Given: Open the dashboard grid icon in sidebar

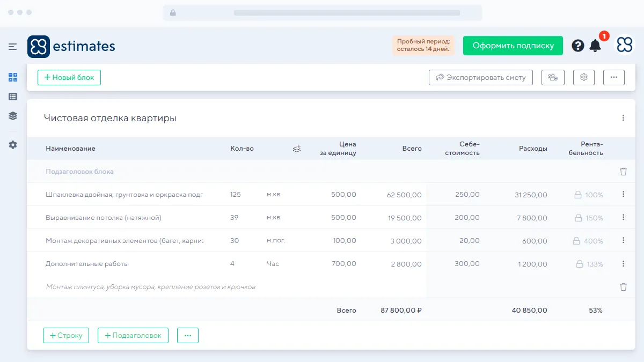Looking at the screenshot, I should pyautogui.click(x=13, y=77).
